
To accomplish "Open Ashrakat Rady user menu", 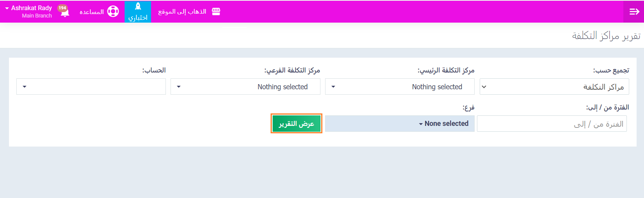I will (x=32, y=8).
